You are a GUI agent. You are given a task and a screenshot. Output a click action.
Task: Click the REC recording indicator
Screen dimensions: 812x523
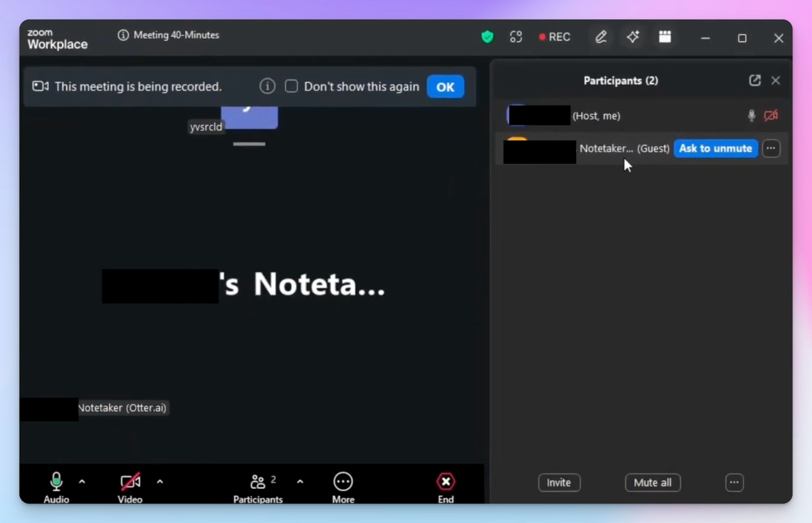click(x=554, y=37)
